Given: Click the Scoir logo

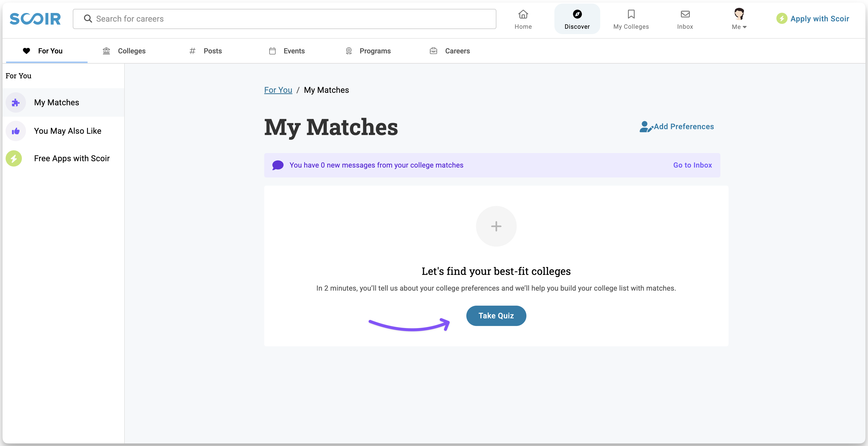Looking at the screenshot, I should (x=35, y=19).
